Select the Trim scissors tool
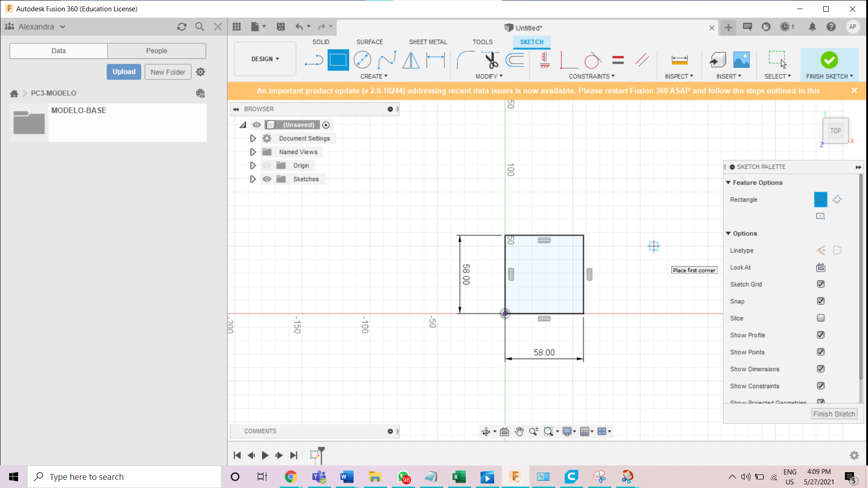Image resolution: width=868 pixels, height=488 pixels. tap(491, 60)
